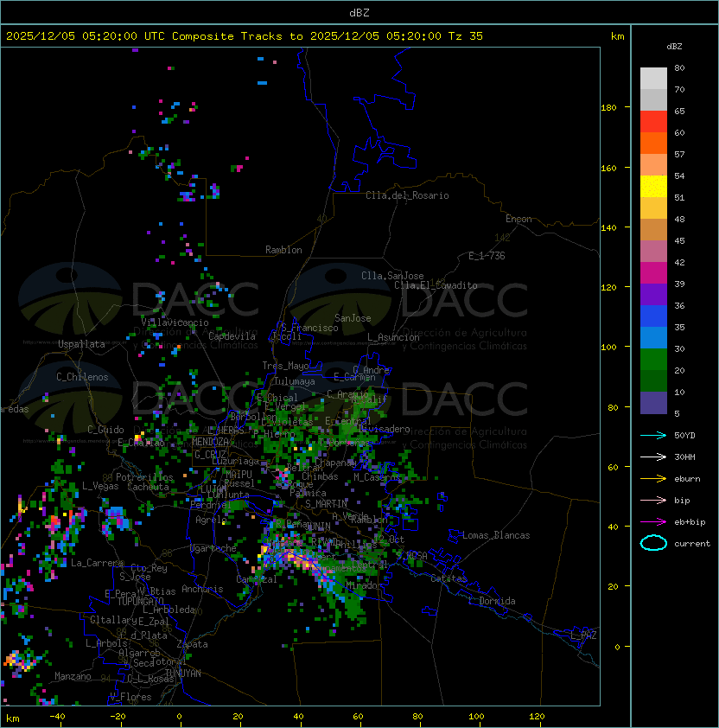Viewport: 719px width, 728px height.
Task: Click the 'Potrerillos' map label
Action: point(144,477)
